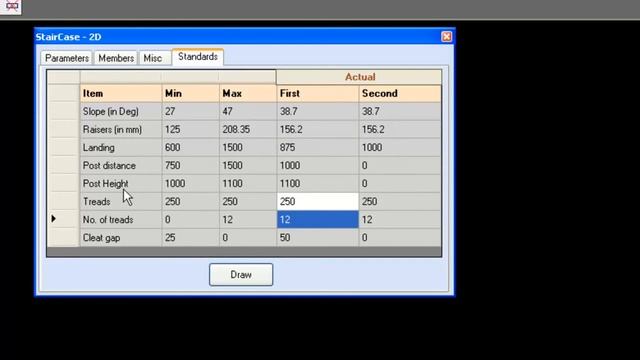Click Post distance Min value 750
Screen dimensions: 640x360
coord(191,165)
